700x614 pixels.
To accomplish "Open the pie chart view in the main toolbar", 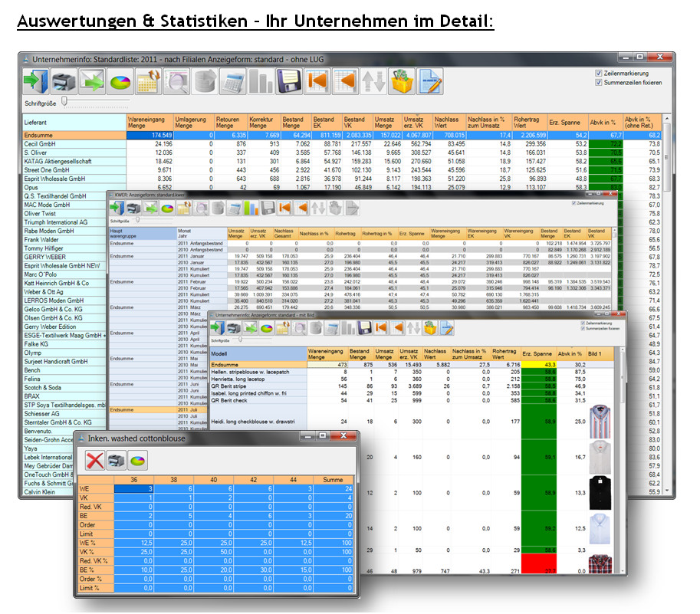I will (x=119, y=81).
